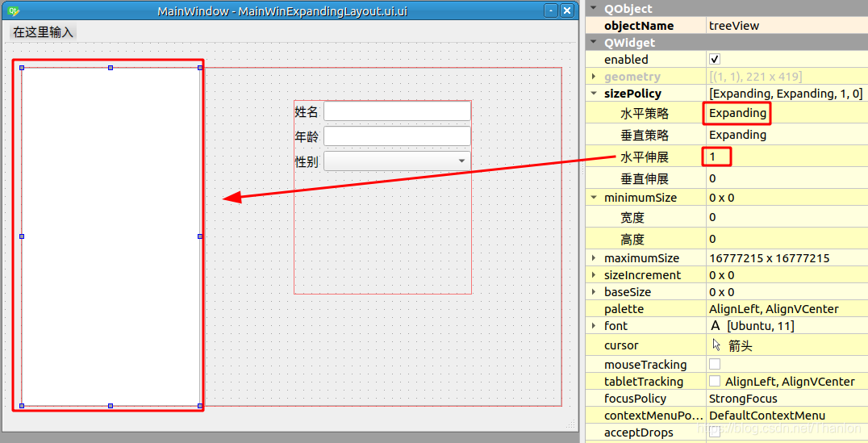Screen dimensions: 868x443
Task: Expand the geometry property
Action: [594, 77]
